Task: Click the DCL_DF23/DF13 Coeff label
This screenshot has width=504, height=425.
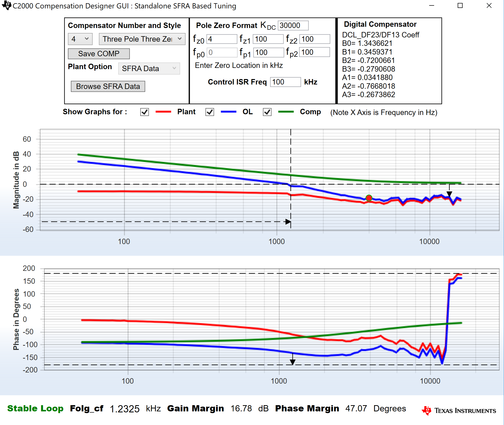Action: coord(380,35)
